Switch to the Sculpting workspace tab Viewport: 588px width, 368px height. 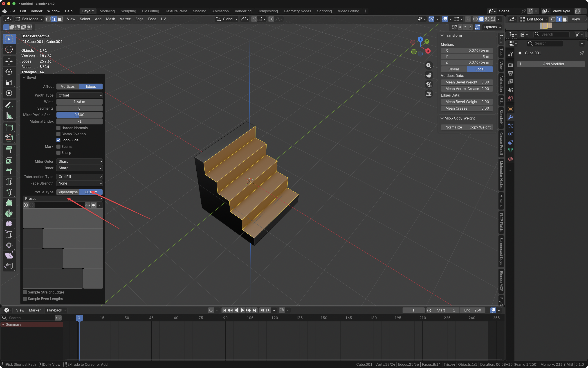pyautogui.click(x=128, y=11)
